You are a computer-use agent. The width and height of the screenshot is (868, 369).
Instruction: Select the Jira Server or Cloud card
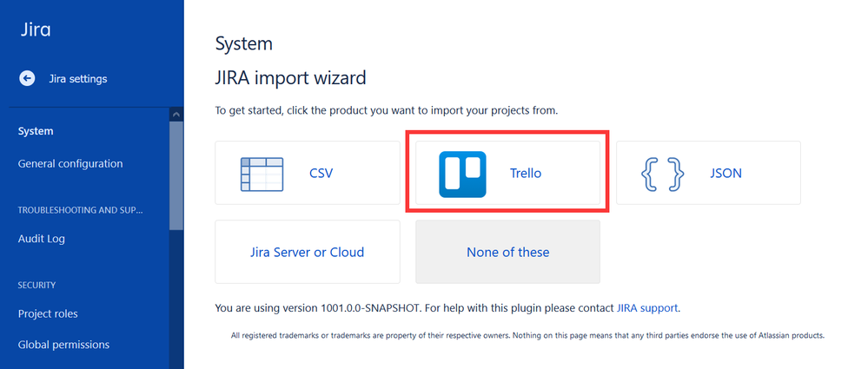308,253
